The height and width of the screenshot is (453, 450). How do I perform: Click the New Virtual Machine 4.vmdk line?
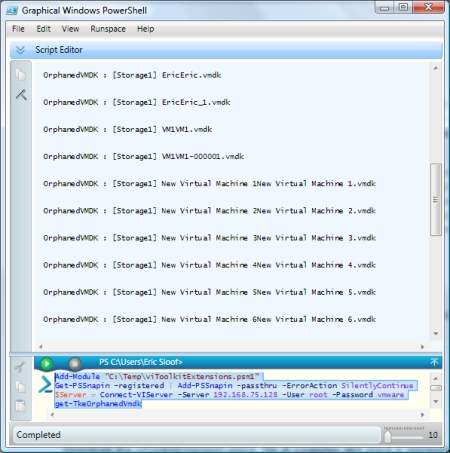pos(209,265)
